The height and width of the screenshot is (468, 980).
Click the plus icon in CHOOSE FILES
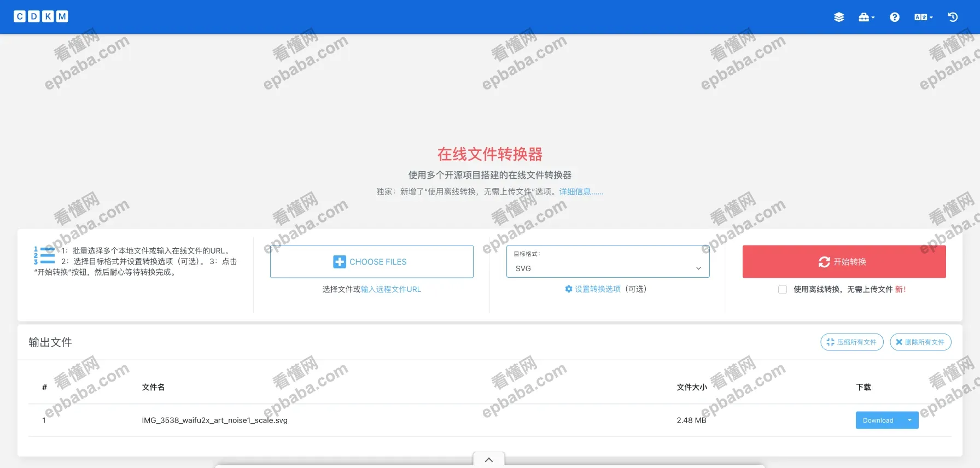tap(340, 262)
